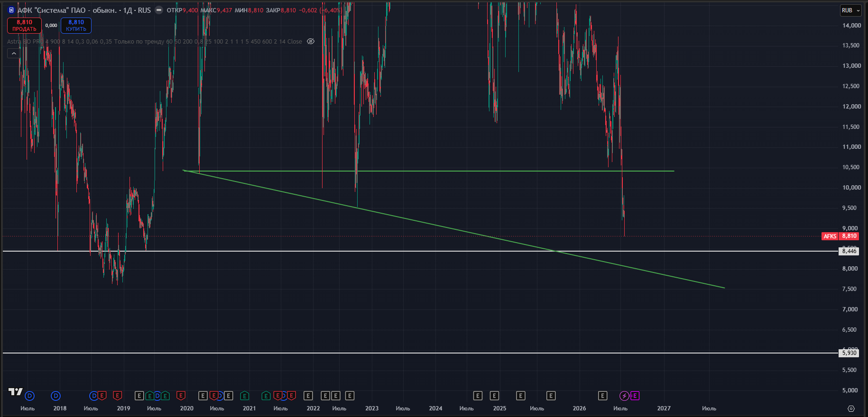
Task: Open the gray earnings marker after 2026
Action: tap(602, 396)
